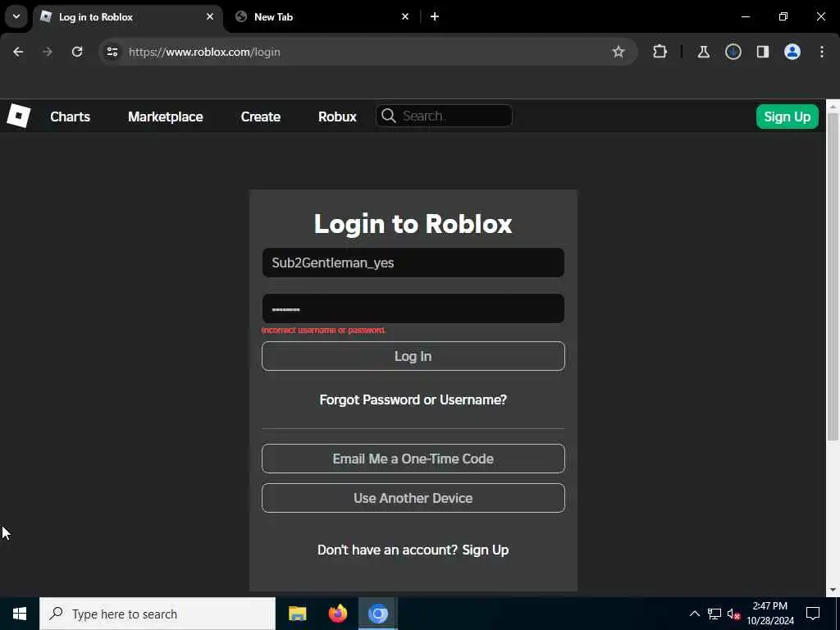
Task: Open the Windows Start menu
Action: (x=20, y=614)
